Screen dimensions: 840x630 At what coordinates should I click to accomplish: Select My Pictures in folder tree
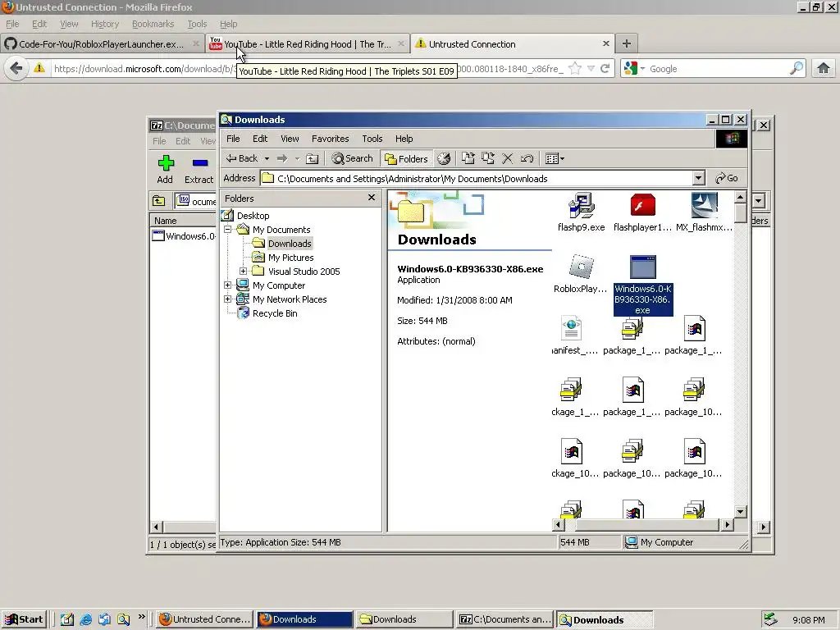(291, 258)
